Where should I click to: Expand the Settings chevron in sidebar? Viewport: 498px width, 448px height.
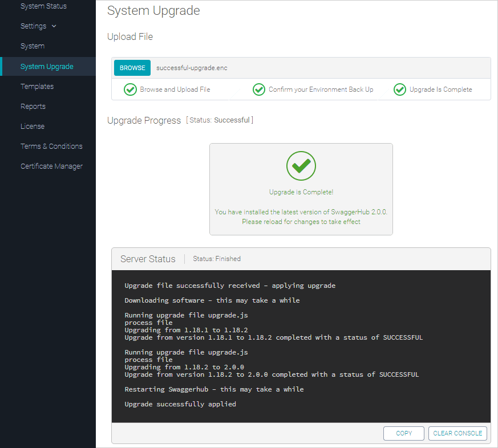coord(54,26)
